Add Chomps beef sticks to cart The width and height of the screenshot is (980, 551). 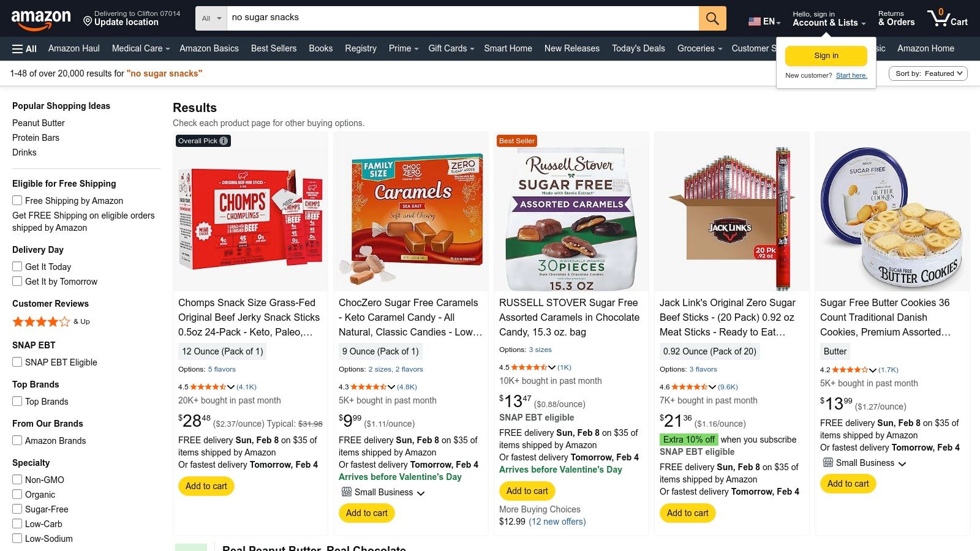[x=206, y=486]
